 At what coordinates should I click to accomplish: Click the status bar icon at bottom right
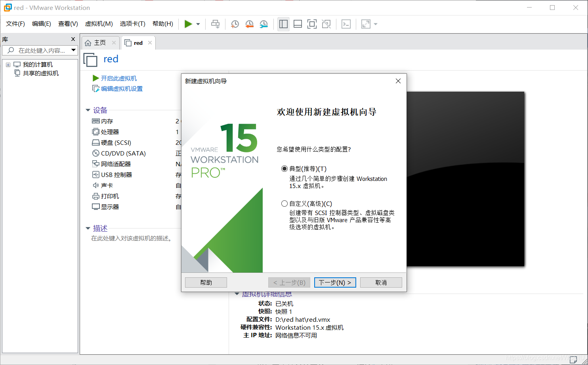click(573, 360)
